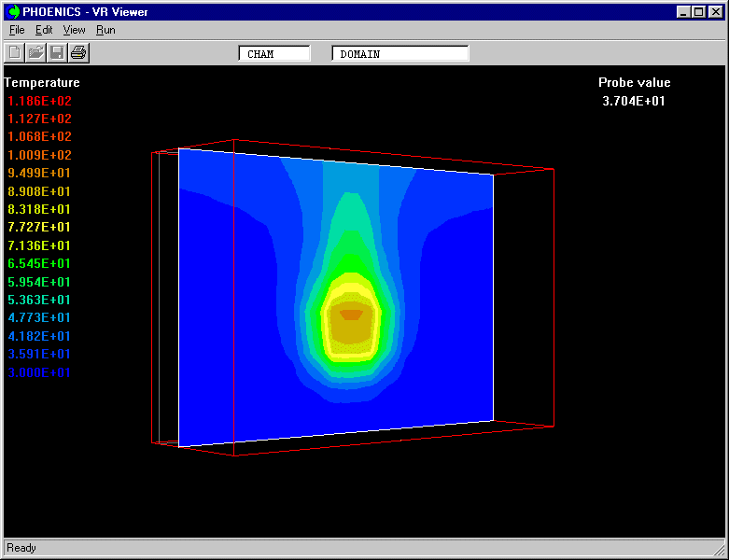The height and width of the screenshot is (560, 729).
Task: Click the Save floppy disk icon
Action: click(x=57, y=53)
